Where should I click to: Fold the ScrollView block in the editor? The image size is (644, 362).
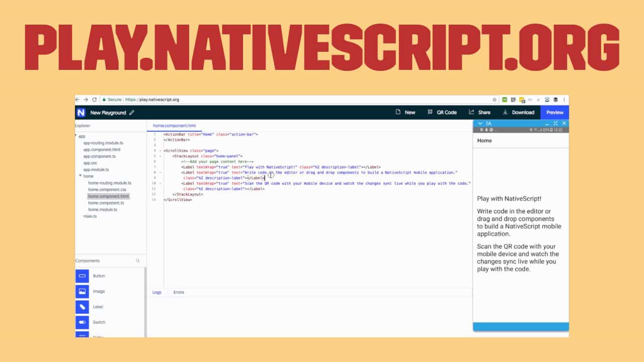tap(160, 151)
